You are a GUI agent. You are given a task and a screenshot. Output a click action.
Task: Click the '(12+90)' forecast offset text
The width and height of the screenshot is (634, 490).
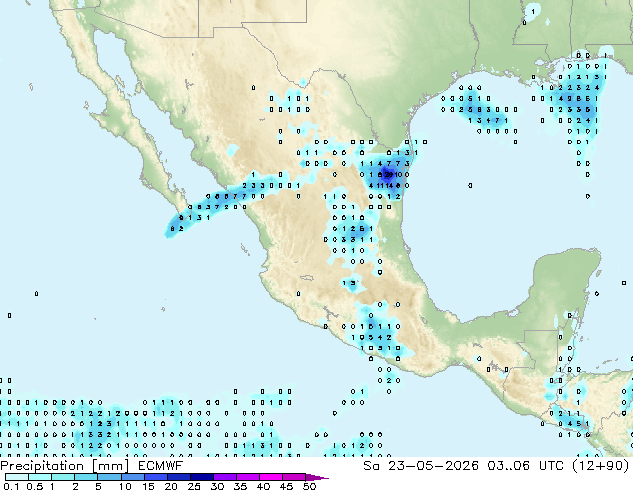(600, 466)
